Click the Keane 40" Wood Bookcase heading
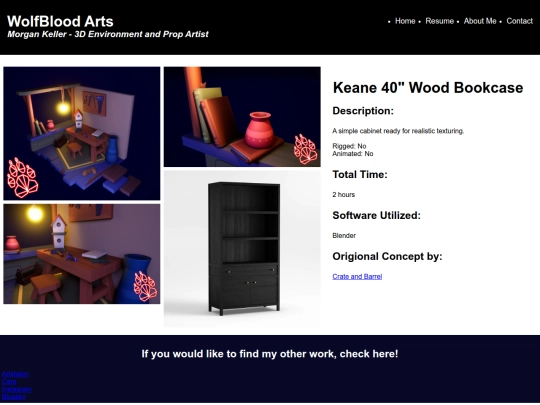 pos(428,88)
